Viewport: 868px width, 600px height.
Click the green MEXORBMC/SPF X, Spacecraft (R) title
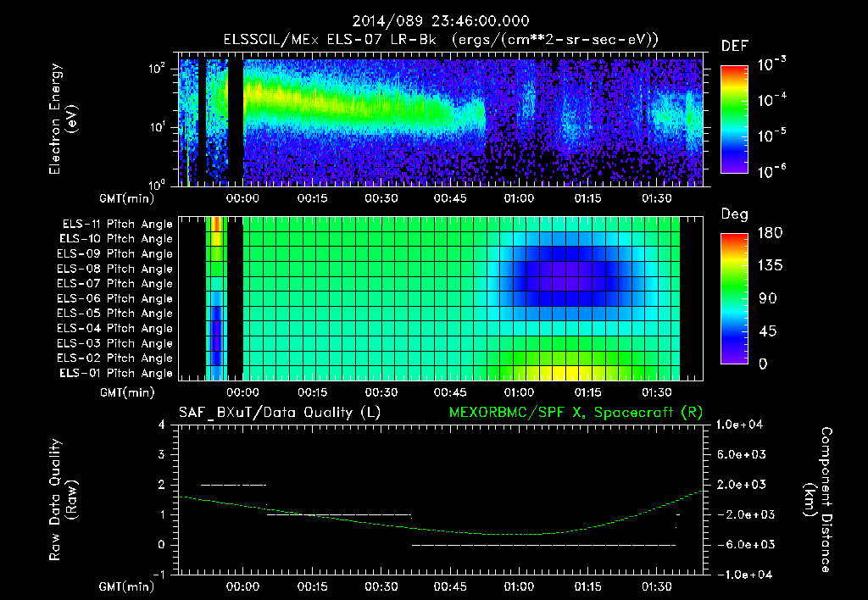click(x=576, y=413)
